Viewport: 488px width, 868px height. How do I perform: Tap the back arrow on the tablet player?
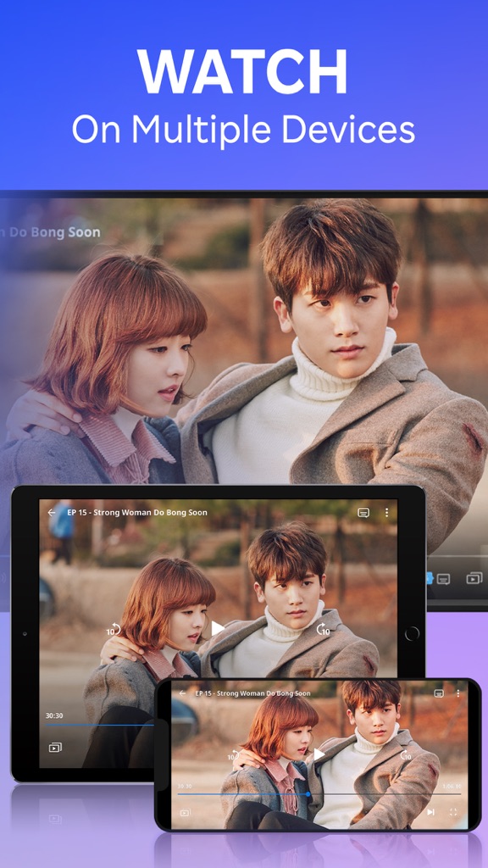point(52,513)
